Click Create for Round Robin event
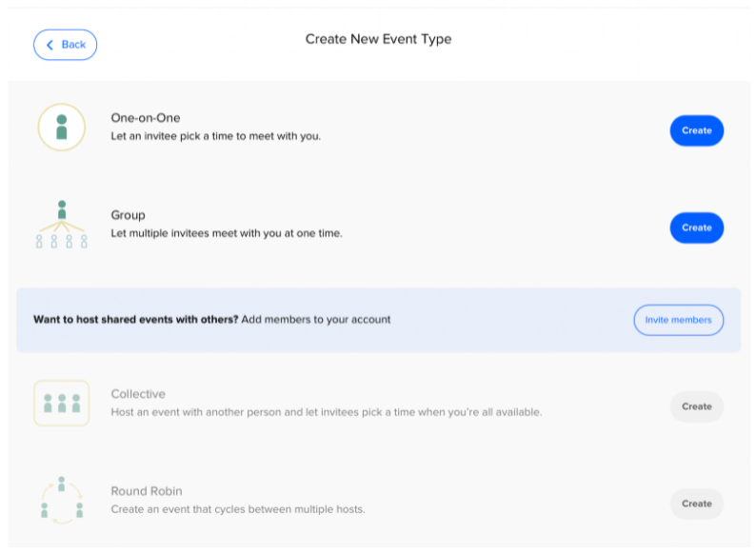The image size is (756, 555). [696, 504]
